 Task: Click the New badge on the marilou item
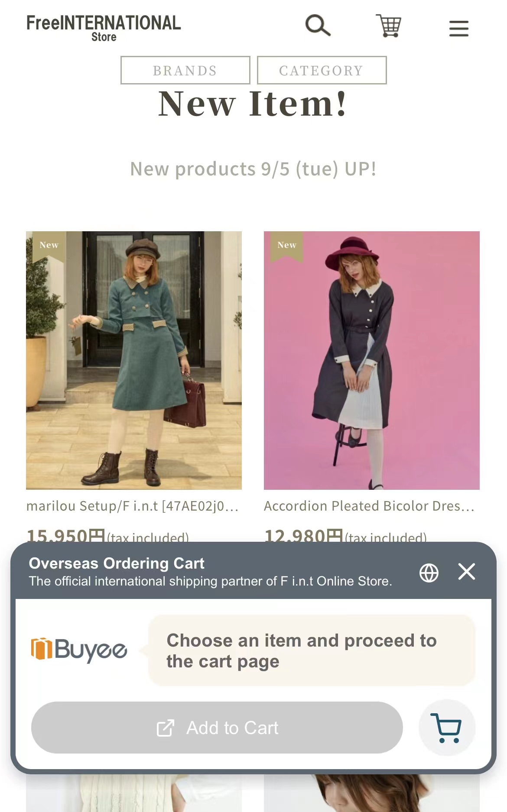click(x=49, y=246)
